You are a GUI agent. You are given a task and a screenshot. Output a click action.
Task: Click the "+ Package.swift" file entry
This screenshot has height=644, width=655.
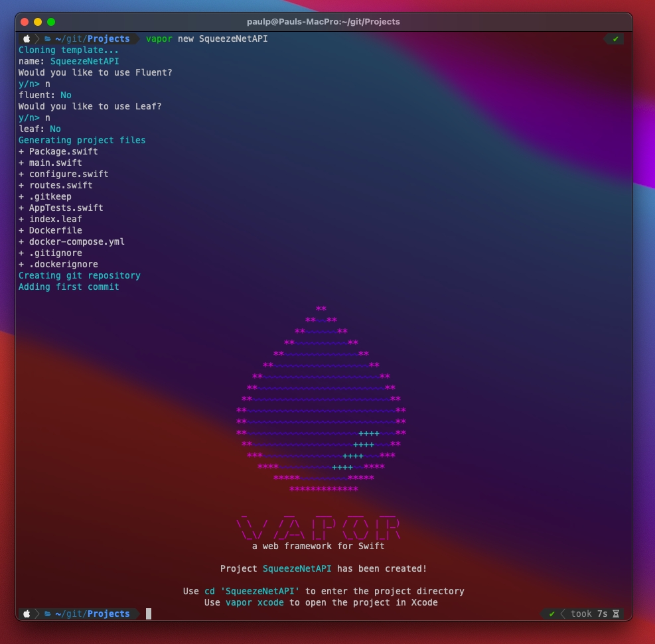(58, 151)
